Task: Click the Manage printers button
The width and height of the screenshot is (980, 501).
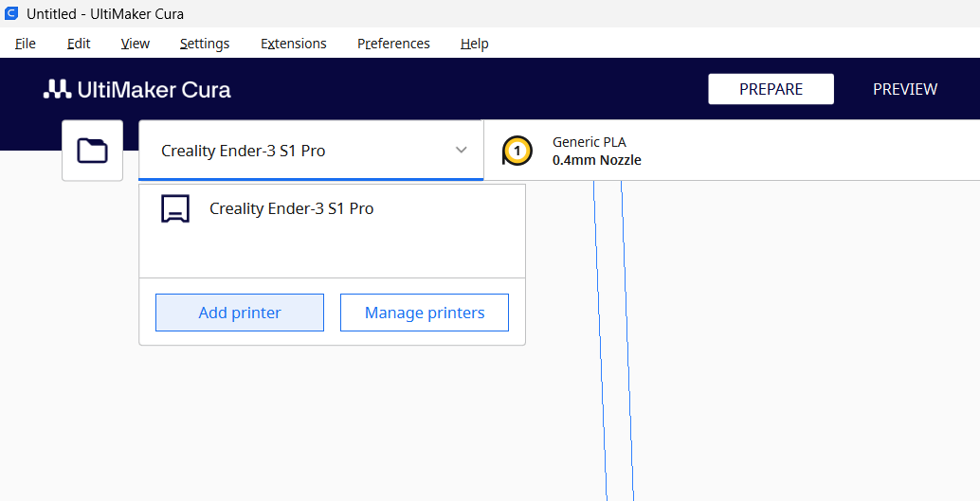Action: pos(425,313)
